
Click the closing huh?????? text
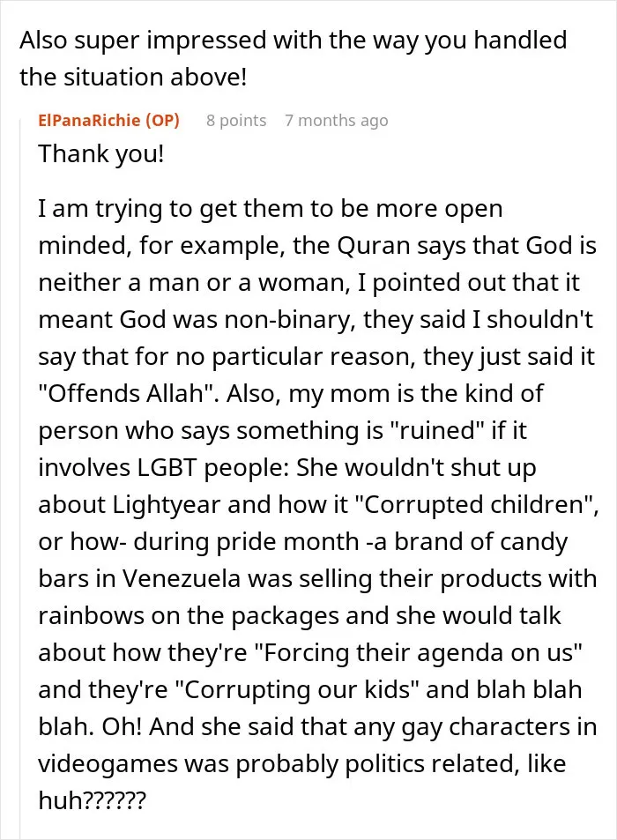click(92, 801)
